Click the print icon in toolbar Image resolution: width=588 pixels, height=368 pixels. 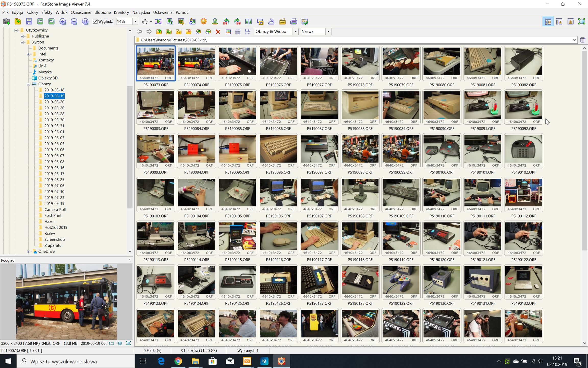tap(294, 21)
